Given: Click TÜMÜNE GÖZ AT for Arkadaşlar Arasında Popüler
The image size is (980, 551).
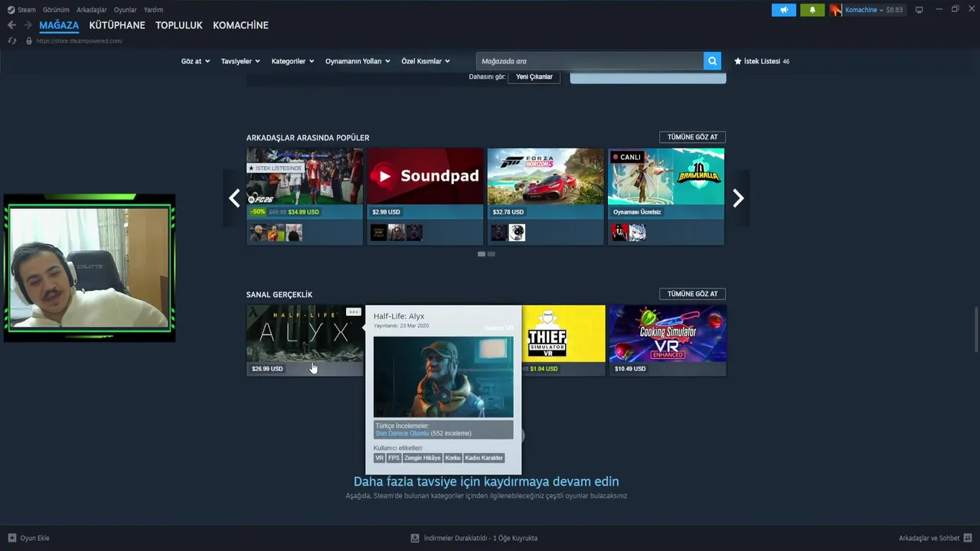Looking at the screenshot, I should pyautogui.click(x=692, y=137).
